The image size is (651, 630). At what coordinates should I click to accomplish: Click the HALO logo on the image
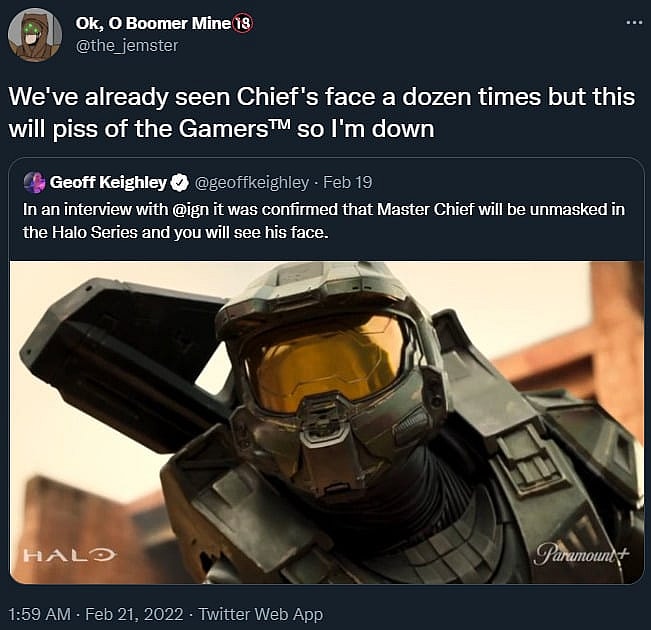tap(69, 554)
